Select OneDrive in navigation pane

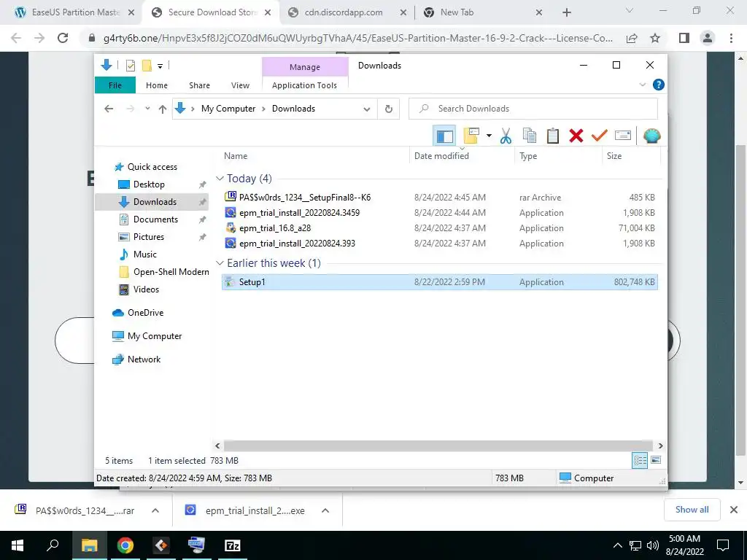pos(145,313)
